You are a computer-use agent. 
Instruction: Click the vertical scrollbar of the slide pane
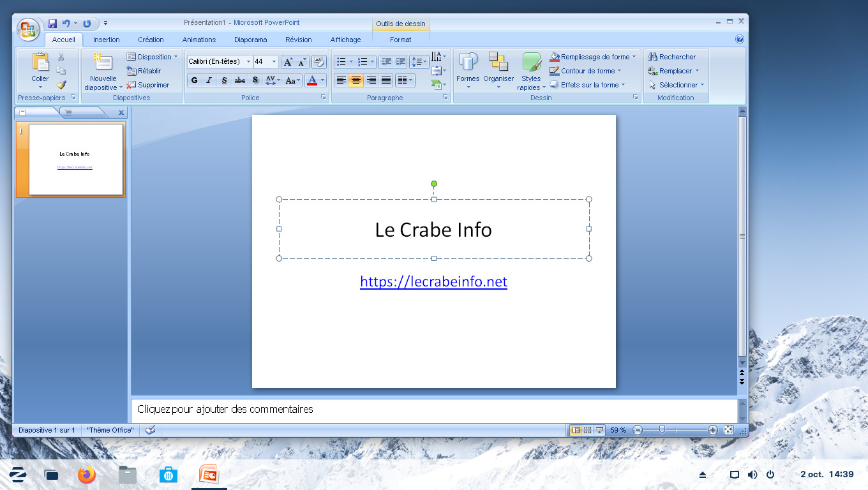coord(742,236)
